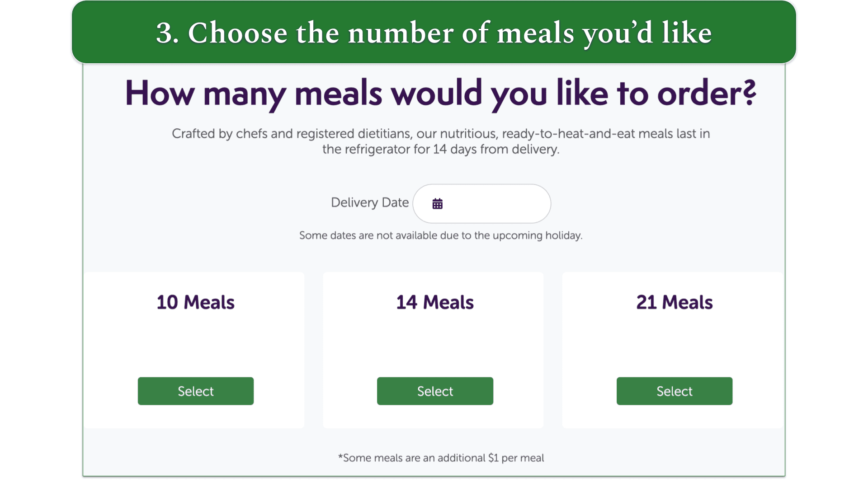The width and height of the screenshot is (868, 488).
Task: Open the calendar icon to pick a delivery date
Action: point(437,203)
